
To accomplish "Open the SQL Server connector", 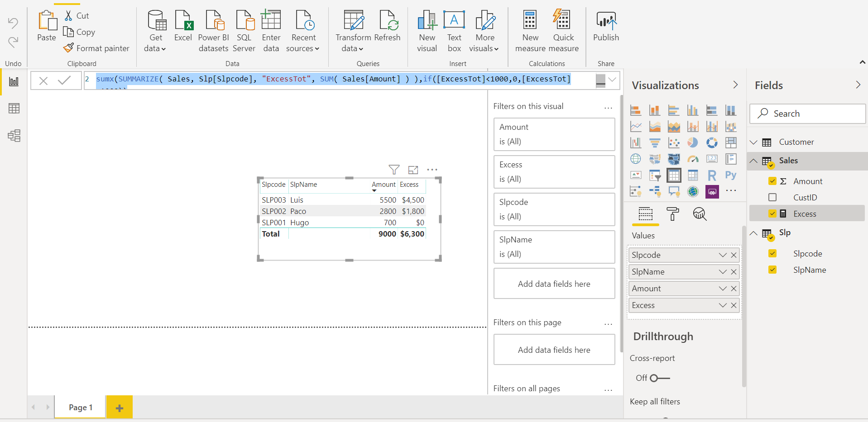I will pos(244,31).
